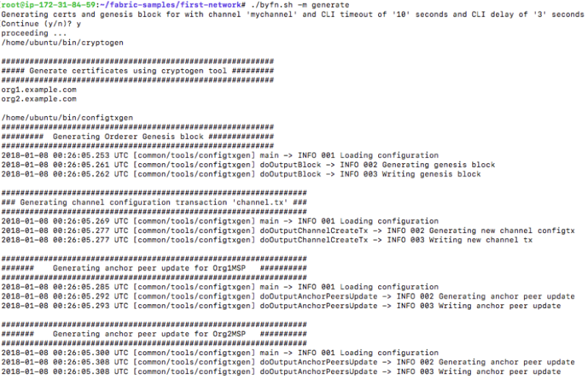Click the '~/fabric-samples/first-network' path in prompt

pos(171,5)
